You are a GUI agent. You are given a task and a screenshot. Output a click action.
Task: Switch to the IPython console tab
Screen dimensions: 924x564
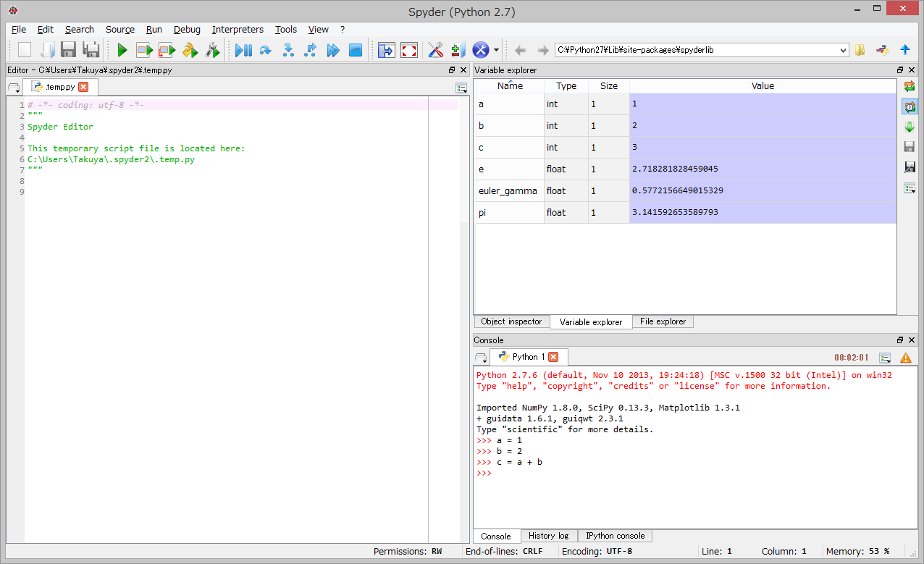[x=615, y=536]
